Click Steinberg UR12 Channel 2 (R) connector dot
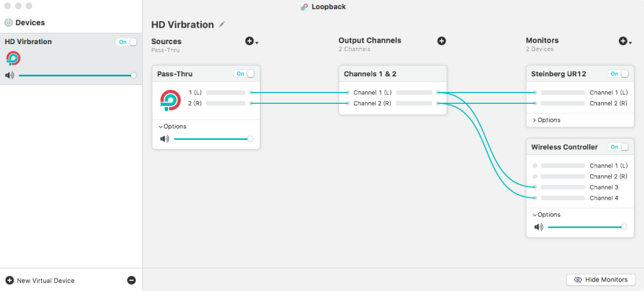The width and height of the screenshot is (644, 291). (535, 103)
